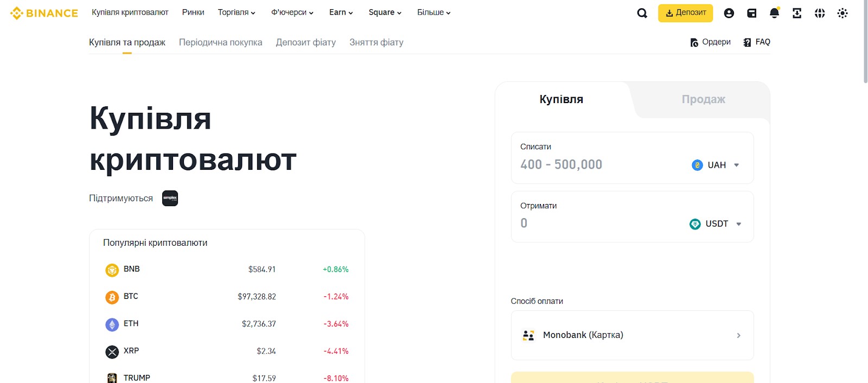This screenshot has height=383, width=868.
Task: Select the Купівля та продаж tab
Action: tap(127, 42)
